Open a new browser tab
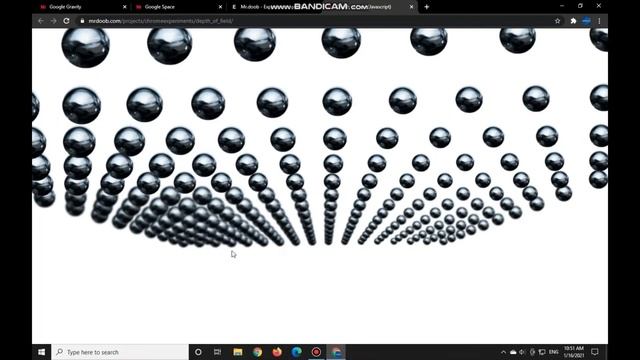Viewport: 640px width, 360px height. coord(427,7)
